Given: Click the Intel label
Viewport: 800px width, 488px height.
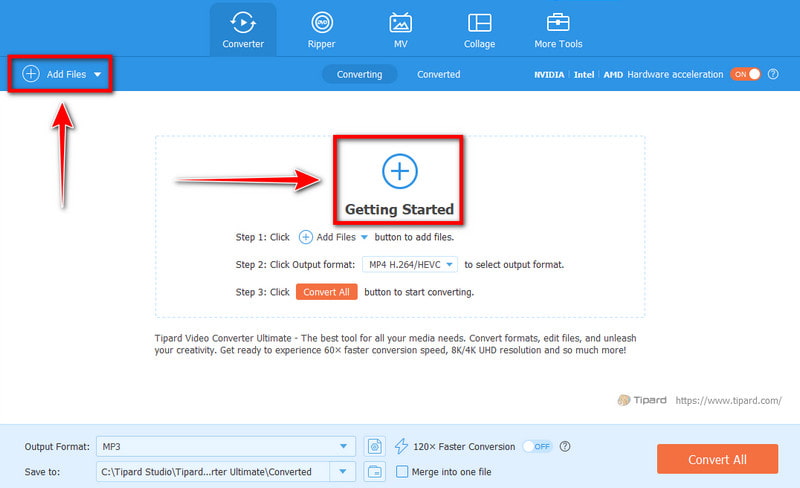Looking at the screenshot, I should [584, 75].
